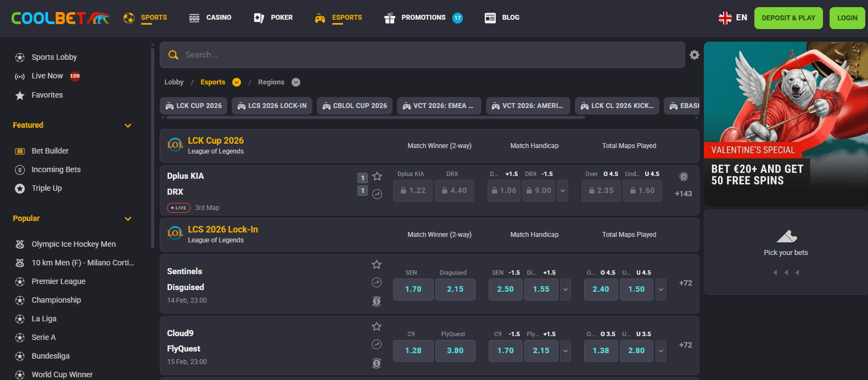Open Favorites in sidebar
Image resolution: width=868 pixels, height=380 pixels.
pos(39,95)
